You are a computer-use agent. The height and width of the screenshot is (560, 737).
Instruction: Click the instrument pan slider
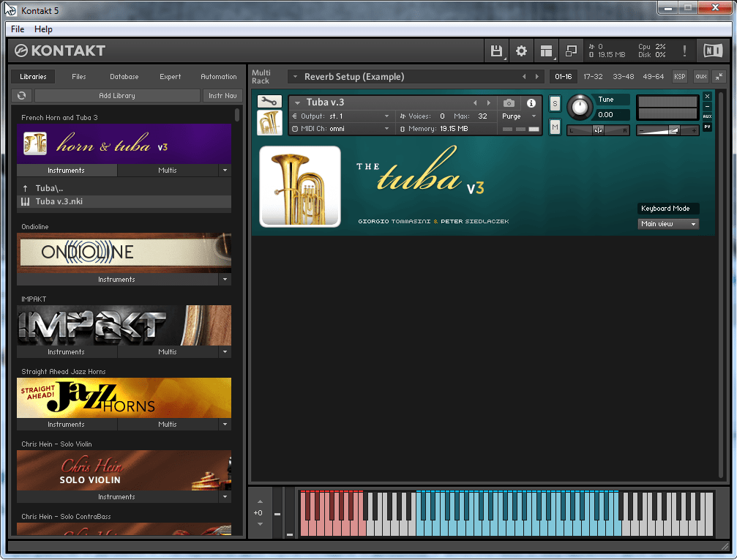coord(598,130)
